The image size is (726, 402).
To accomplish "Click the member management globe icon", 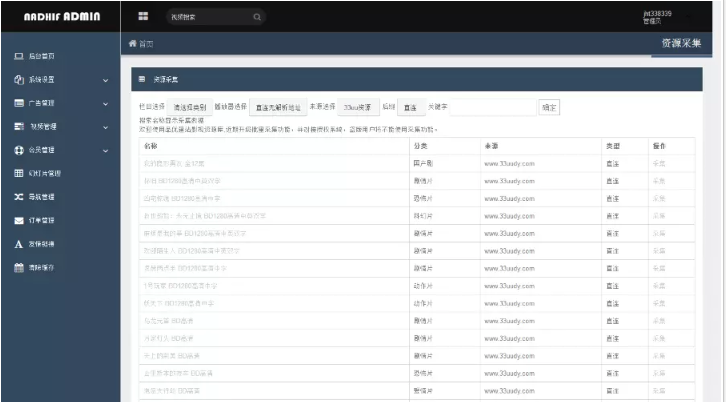I will click(x=19, y=150).
